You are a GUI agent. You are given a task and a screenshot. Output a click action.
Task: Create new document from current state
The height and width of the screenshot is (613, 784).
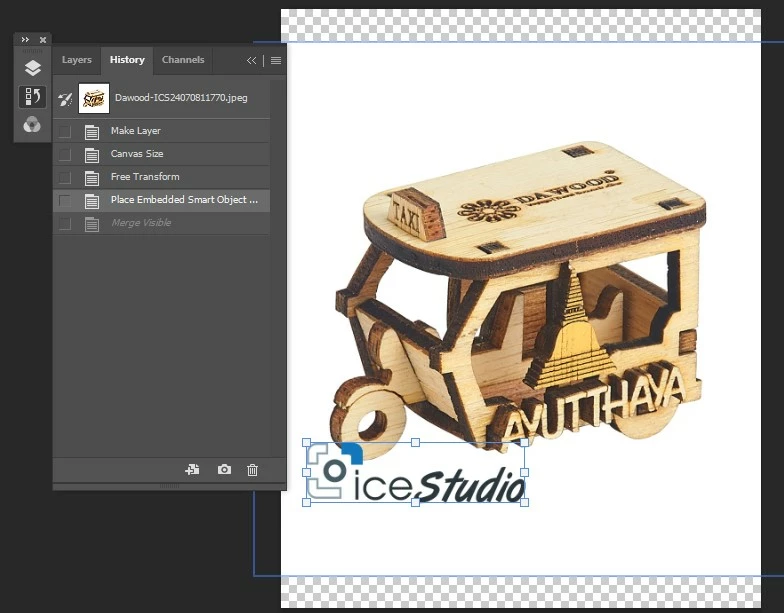click(192, 470)
